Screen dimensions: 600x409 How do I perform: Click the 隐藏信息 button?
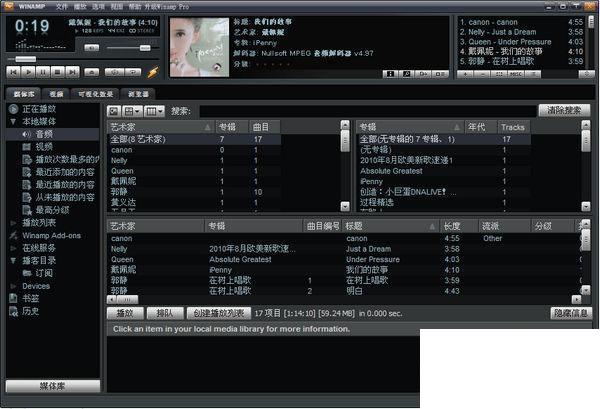571,313
